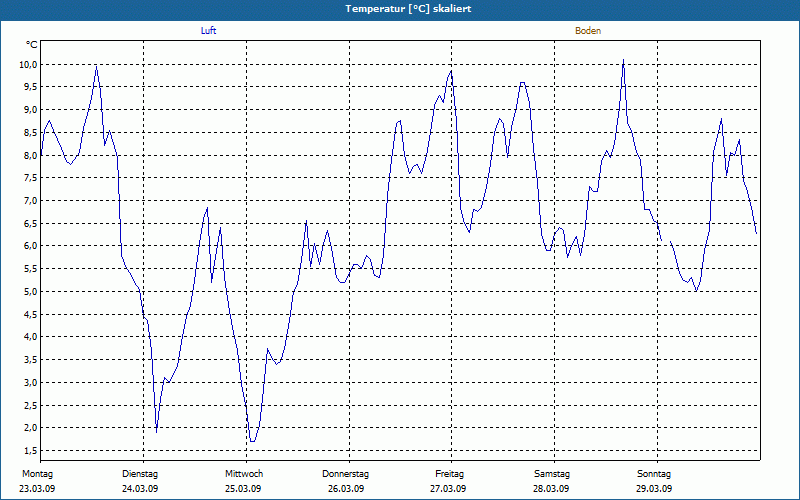
Task: Select the brown 'Boden' legend label
Action: 588,31
